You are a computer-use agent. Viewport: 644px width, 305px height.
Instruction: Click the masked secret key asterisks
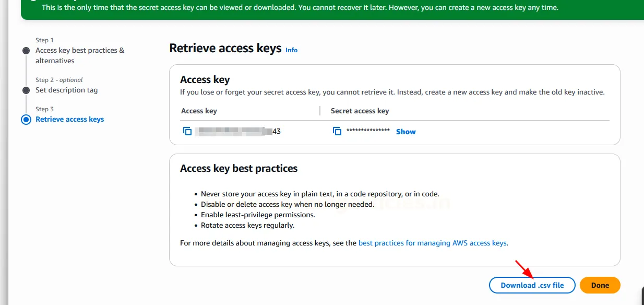pos(368,131)
